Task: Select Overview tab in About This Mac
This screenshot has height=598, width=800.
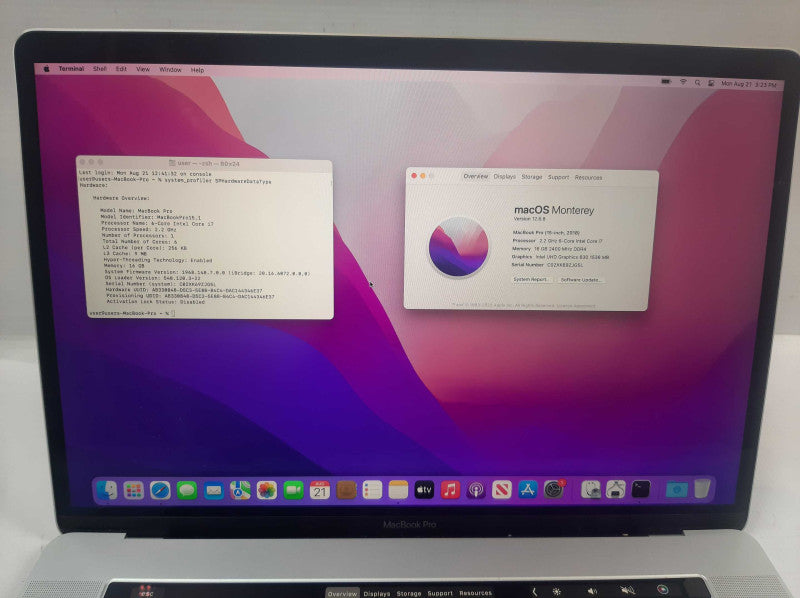Action: tap(476, 176)
